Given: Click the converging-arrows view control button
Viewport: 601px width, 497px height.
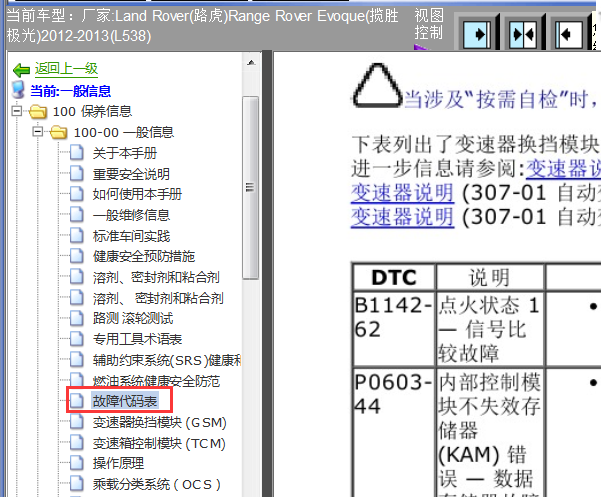Looking at the screenshot, I should point(523,34).
